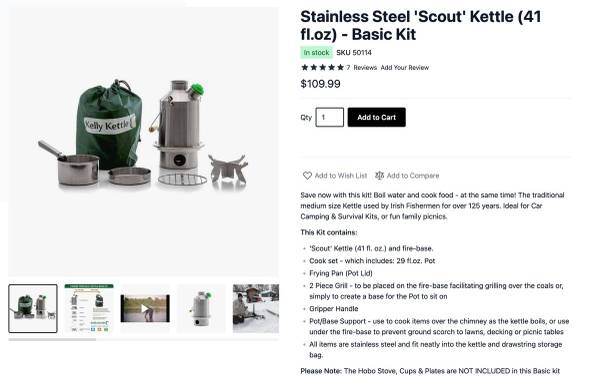Click Add Your Review link
This screenshot has width=600, height=389.
[404, 68]
